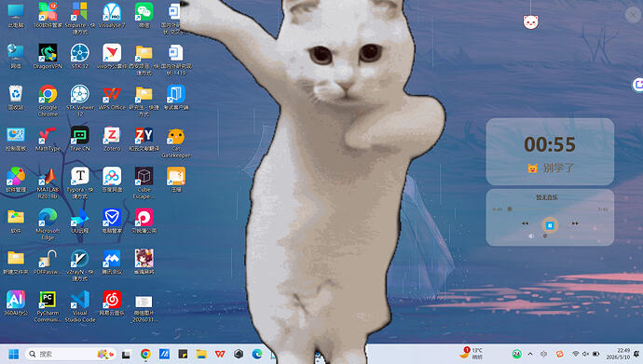Open the Google Chrome desktop shortcut
This screenshot has height=364, width=643.
click(x=48, y=101)
